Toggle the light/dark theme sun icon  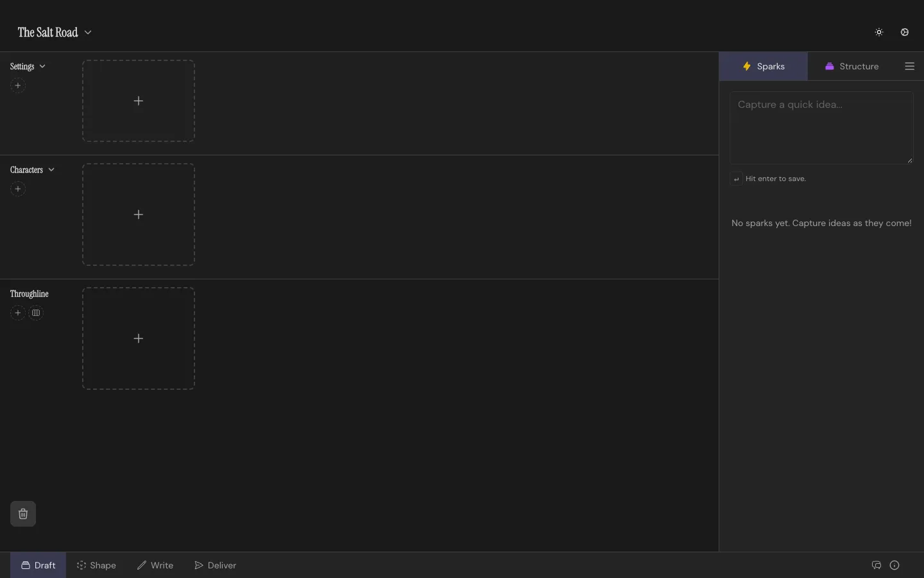point(880,32)
